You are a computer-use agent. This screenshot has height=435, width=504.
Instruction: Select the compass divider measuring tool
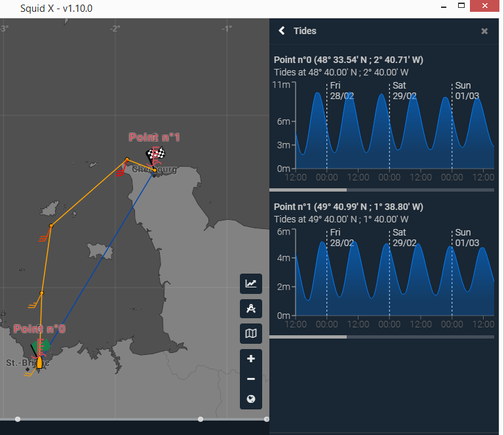[x=251, y=309]
